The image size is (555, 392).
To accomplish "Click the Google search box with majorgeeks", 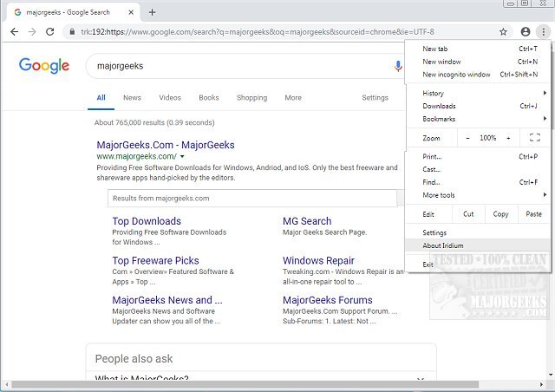I will click(245, 66).
